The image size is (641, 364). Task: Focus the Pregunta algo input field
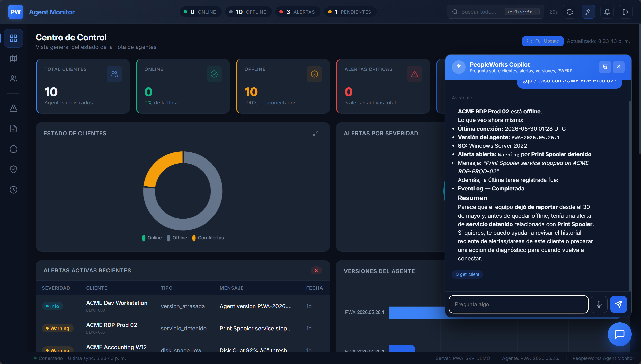(519, 304)
